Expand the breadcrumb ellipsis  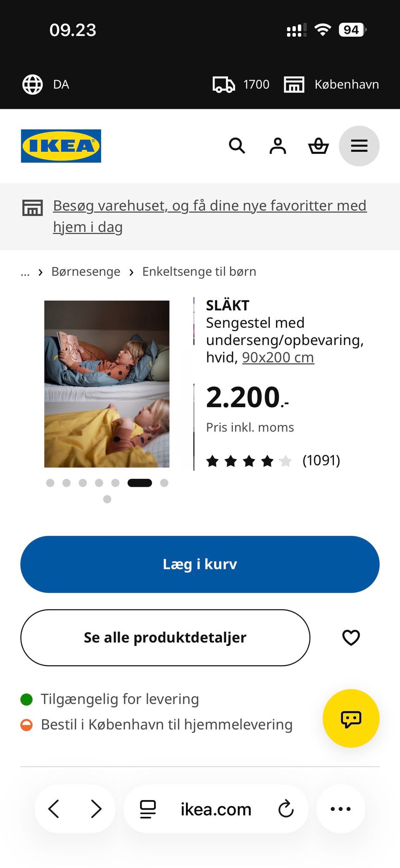25,272
